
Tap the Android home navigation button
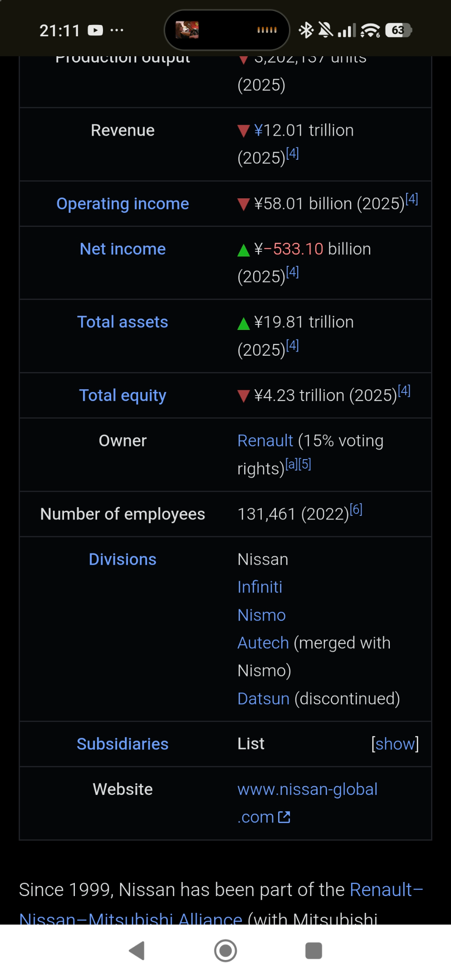(x=225, y=951)
